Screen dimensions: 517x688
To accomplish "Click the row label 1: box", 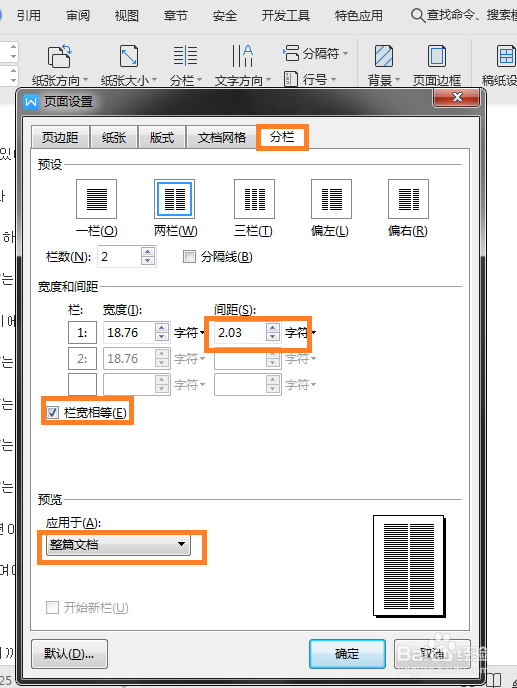I will pos(82,333).
